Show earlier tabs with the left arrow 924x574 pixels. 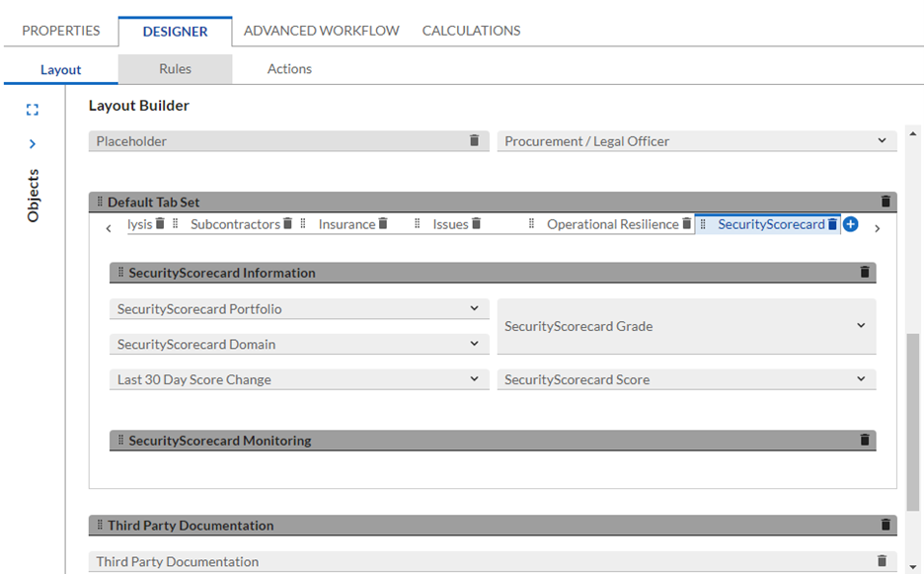point(109,229)
